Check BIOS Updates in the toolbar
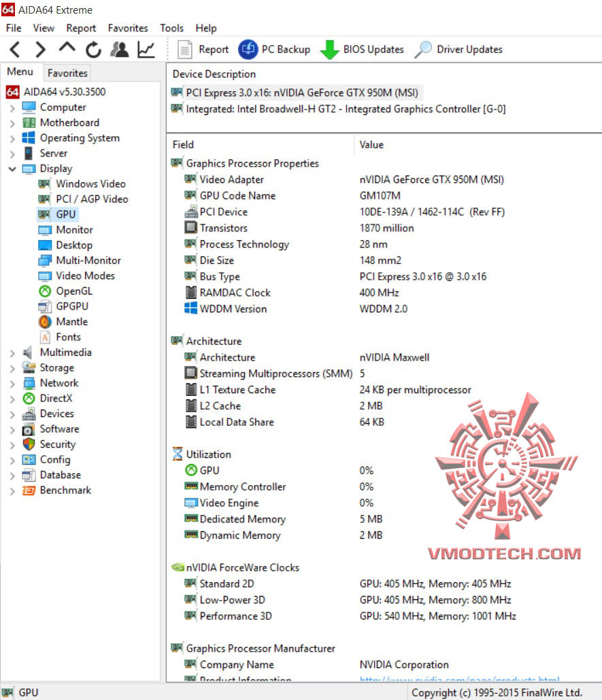602x700 pixels. (x=362, y=50)
